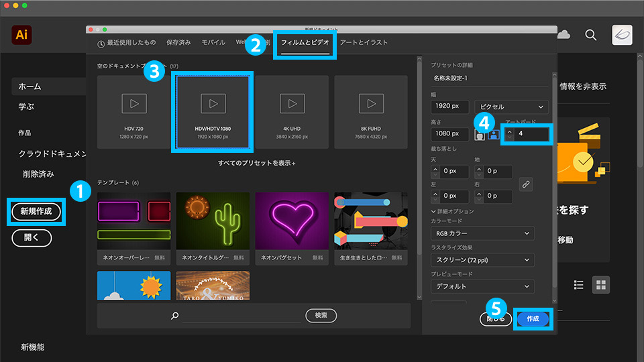644x362 pixels.
Task: Open the ピクセル units dropdown
Action: coord(511,107)
